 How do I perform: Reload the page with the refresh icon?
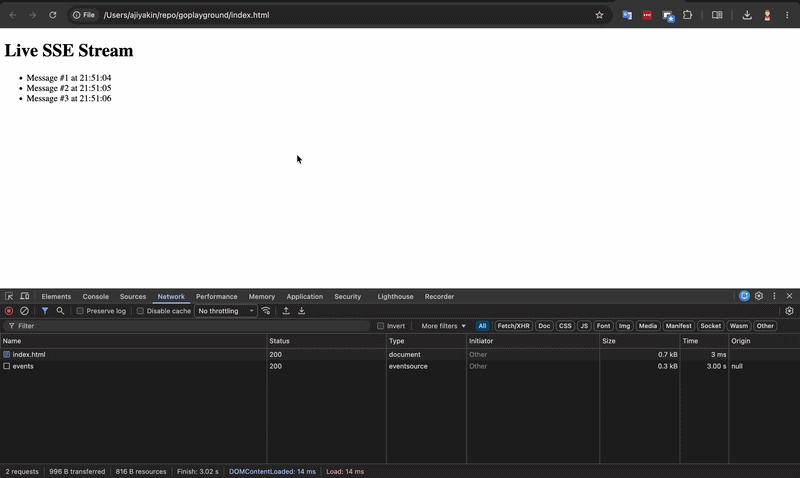point(53,15)
